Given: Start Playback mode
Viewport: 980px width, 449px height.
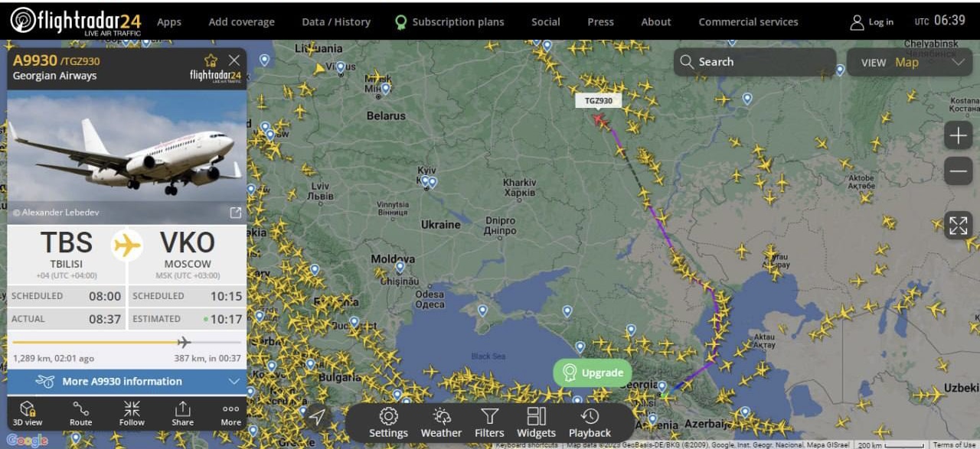Looking at the screenshot, I should [590, 422].
